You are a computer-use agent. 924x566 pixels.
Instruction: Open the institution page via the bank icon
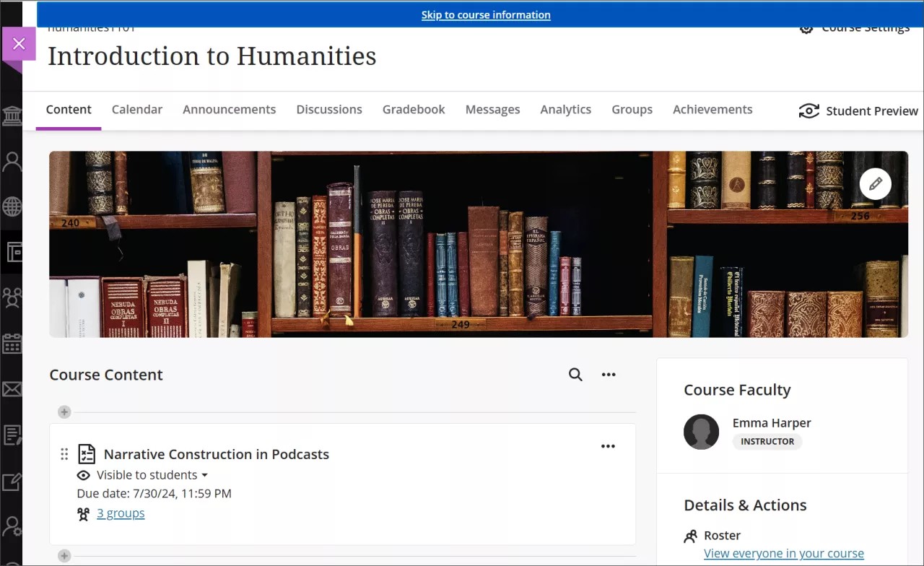tap(12, 116)
